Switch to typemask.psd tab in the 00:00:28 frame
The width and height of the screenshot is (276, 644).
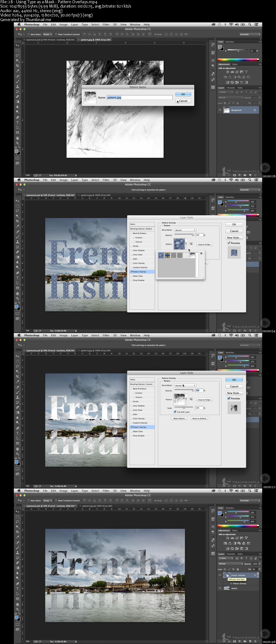point(50,40)
